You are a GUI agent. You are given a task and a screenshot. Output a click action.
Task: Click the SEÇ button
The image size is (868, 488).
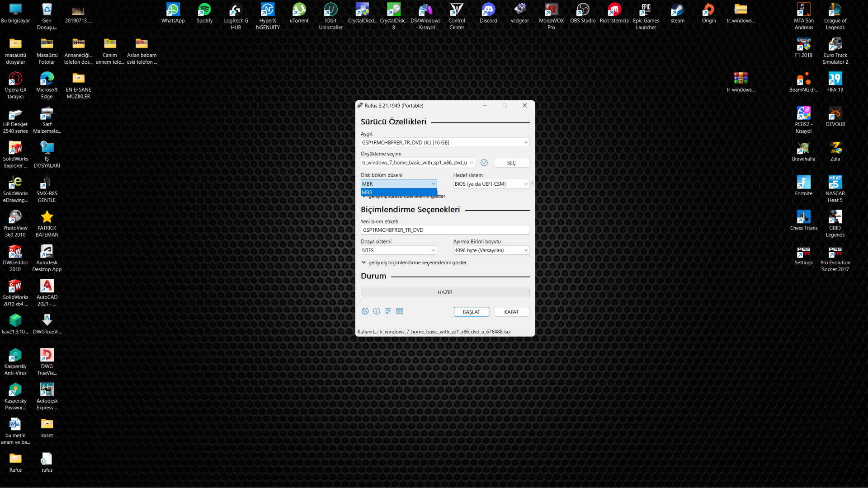point(511,163)
